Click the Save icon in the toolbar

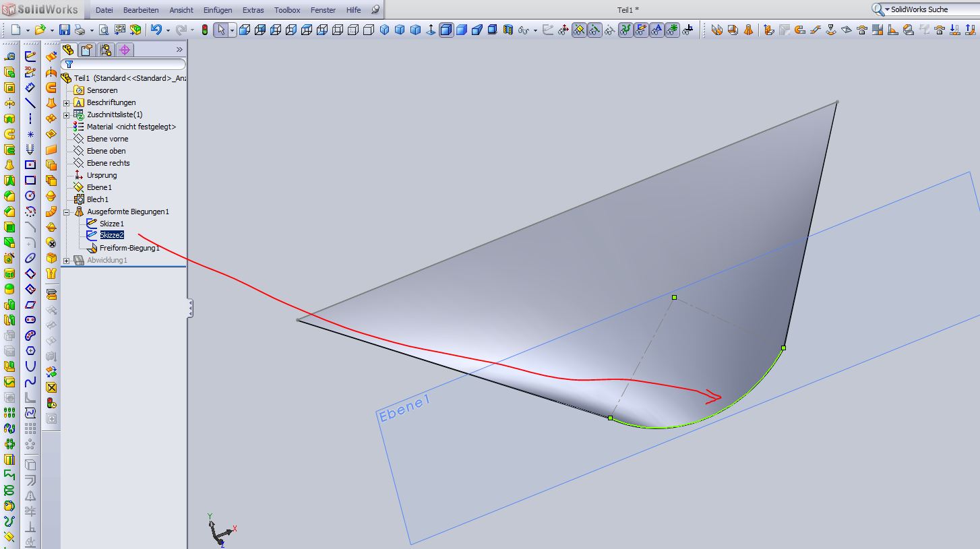coord(64,30)
